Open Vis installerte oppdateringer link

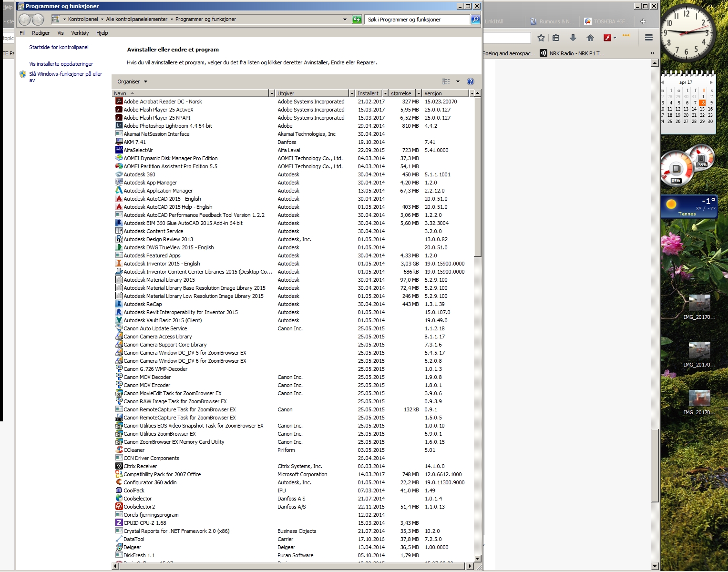(x=61, y=64)
